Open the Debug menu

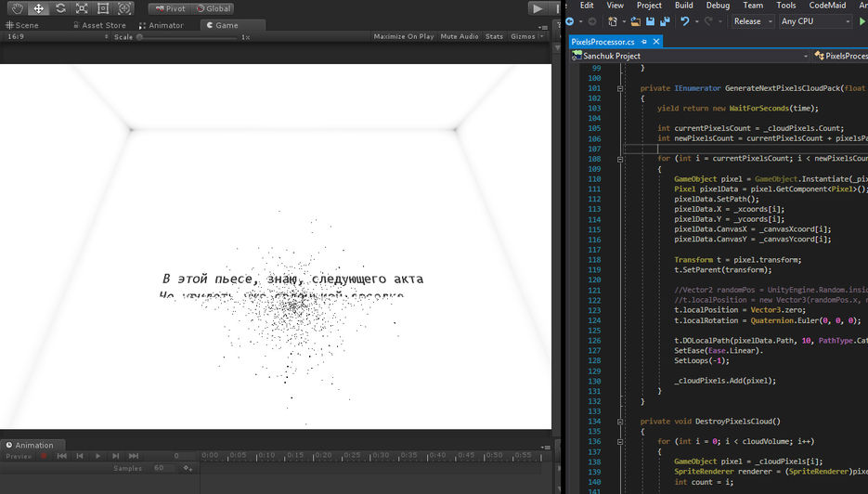tap(717, 6)
